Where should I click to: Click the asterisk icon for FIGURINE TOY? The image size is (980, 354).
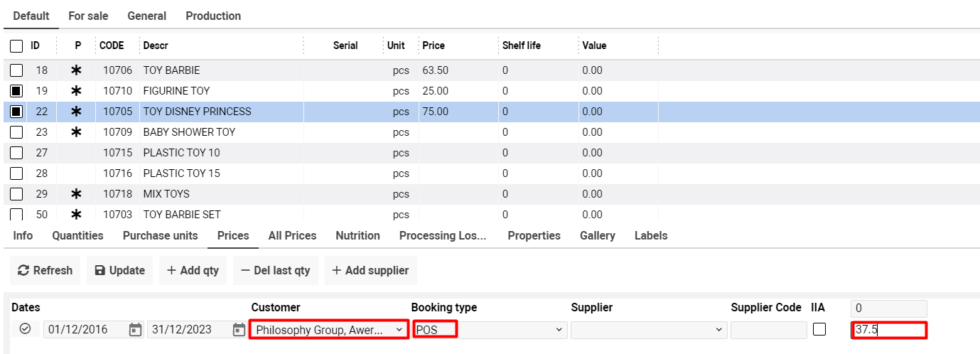pos(77,91)
